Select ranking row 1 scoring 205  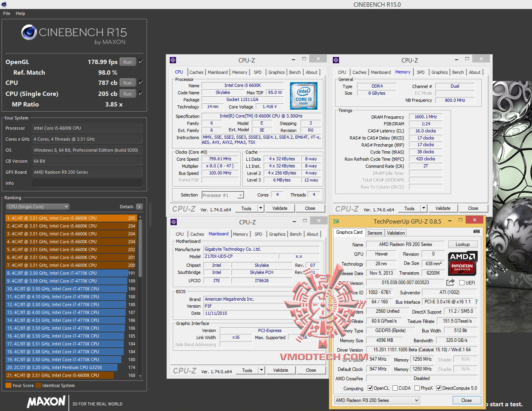tap(71, 218)
